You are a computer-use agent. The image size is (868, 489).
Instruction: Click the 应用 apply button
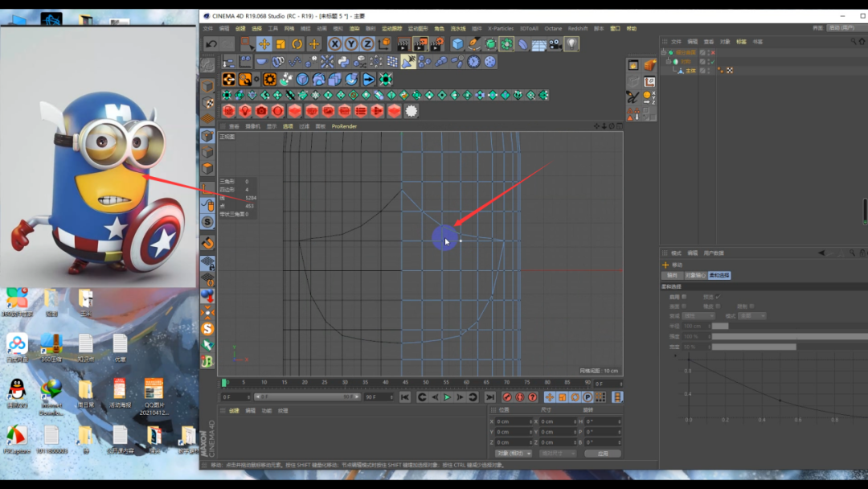[x=603, y=454]
